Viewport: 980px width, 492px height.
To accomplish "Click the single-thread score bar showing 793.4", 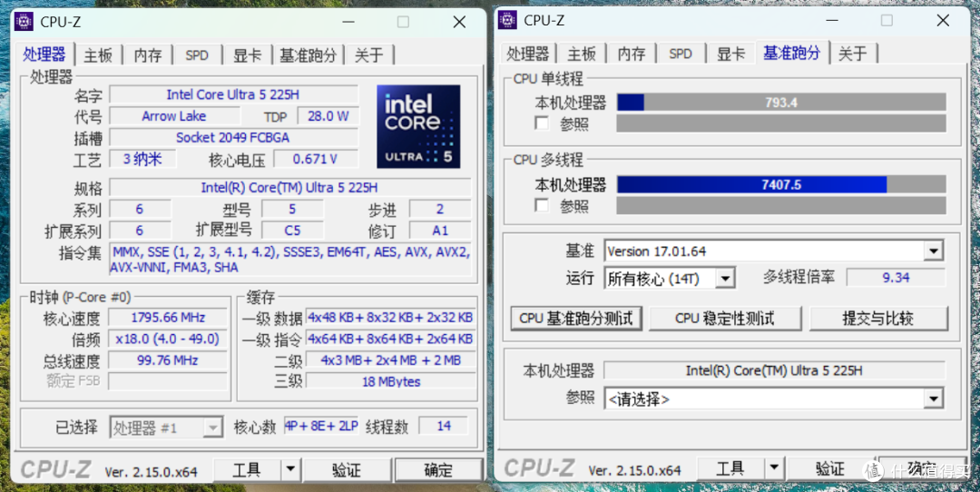I will click(781, 102).
